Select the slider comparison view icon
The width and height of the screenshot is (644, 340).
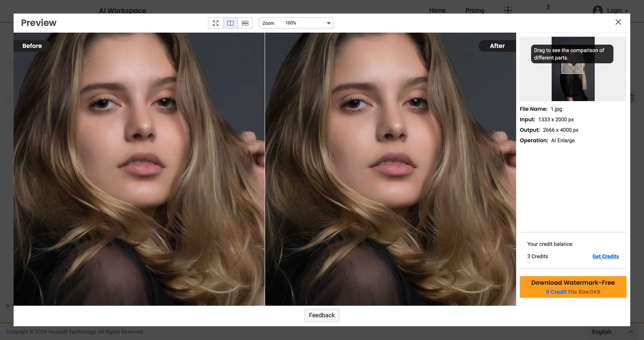tap(245, 23)
